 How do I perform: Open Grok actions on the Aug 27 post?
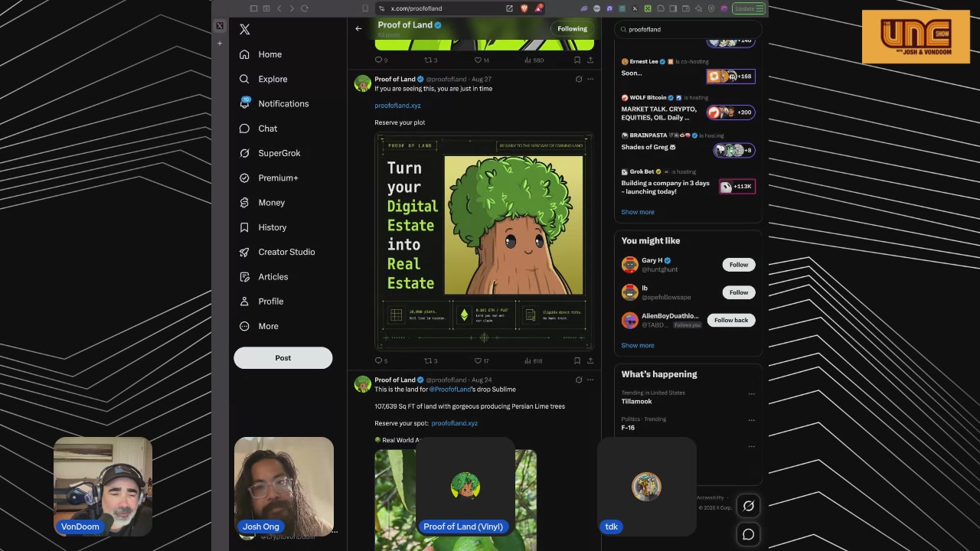579,79
